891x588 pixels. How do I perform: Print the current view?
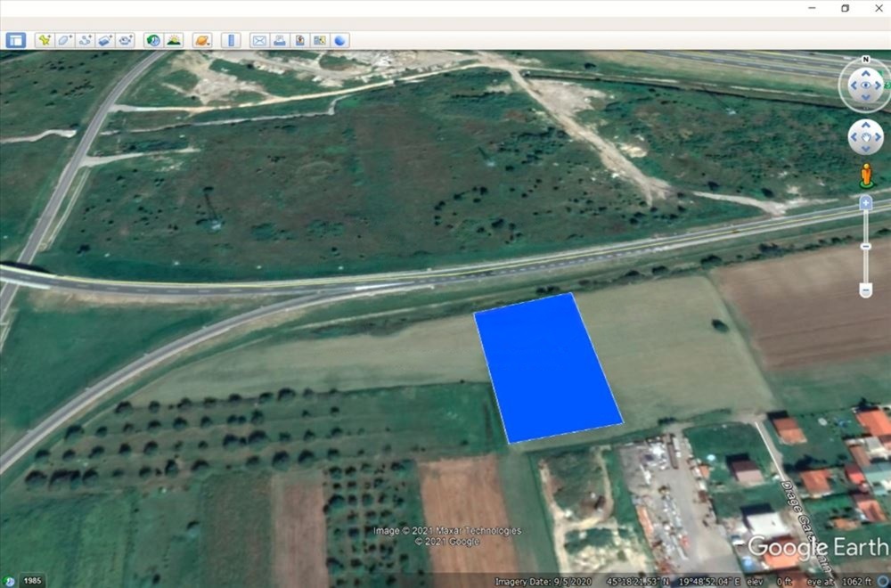pyautogui.click(x=280, y=39)
